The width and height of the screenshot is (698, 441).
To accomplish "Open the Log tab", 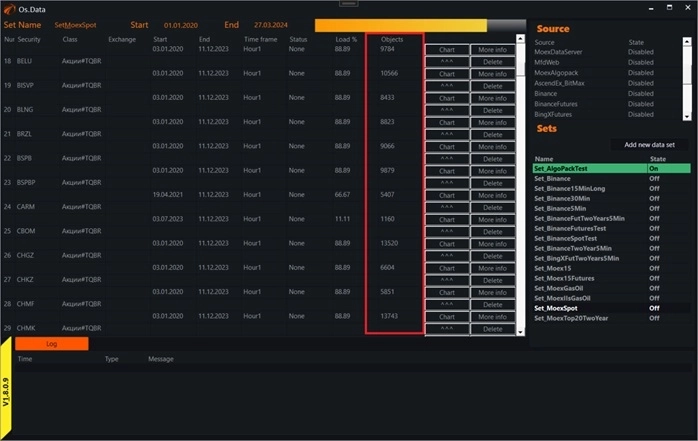I will [x=51, y=343].
